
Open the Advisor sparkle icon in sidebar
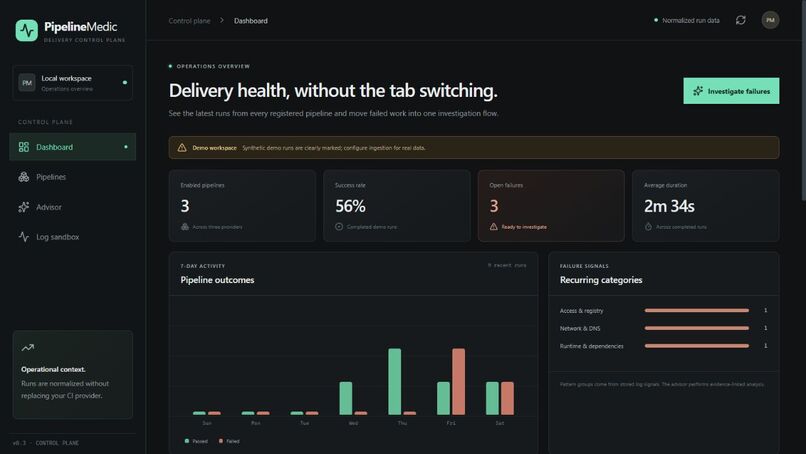(24, 207)
